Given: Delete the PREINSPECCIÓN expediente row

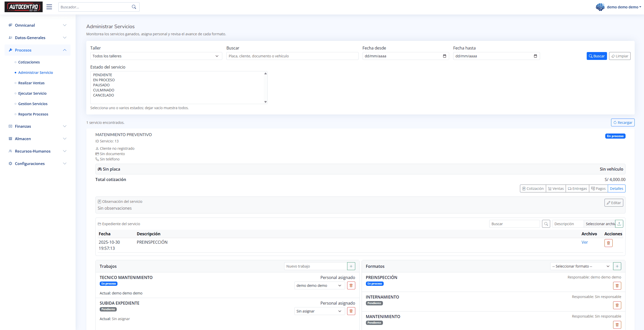Looking at the screenshot, I should click(608, 243).
